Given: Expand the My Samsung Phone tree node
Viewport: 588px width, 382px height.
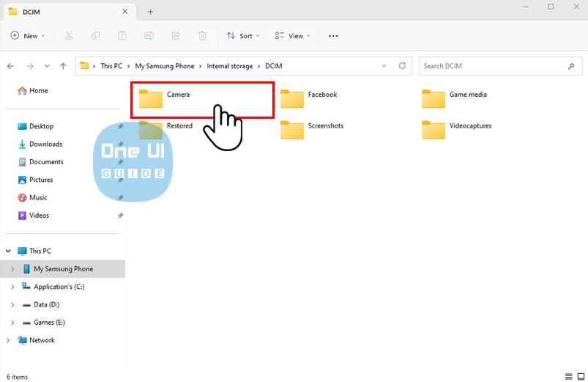Looking at the screenshot, I should point(12,269).
